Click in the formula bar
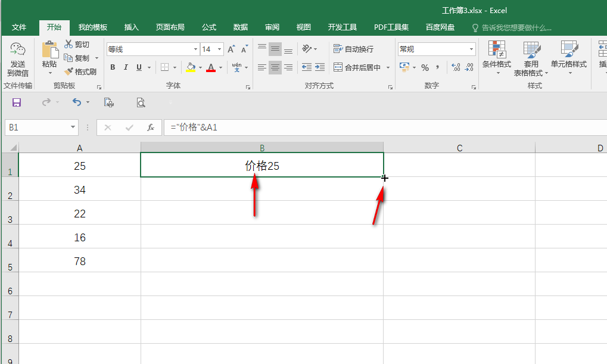The height and width of the screenshot is (364, 607). pos(385,127)
